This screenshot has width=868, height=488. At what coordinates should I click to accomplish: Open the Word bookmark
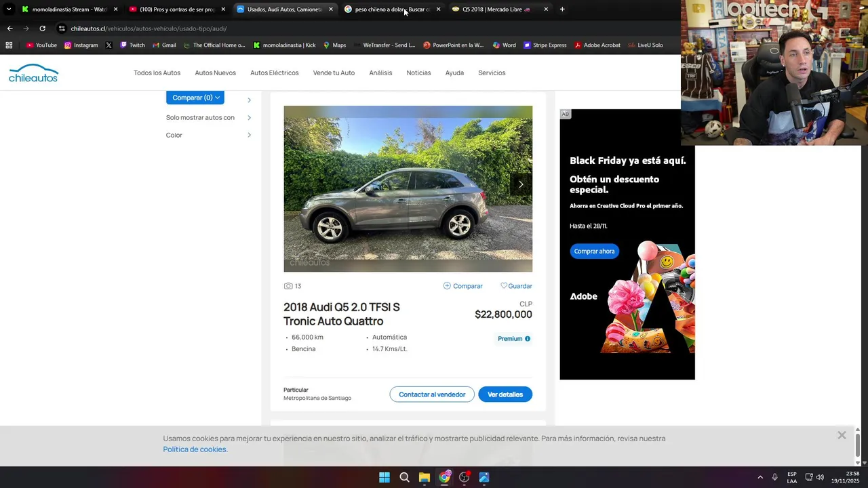coord(504,45)
